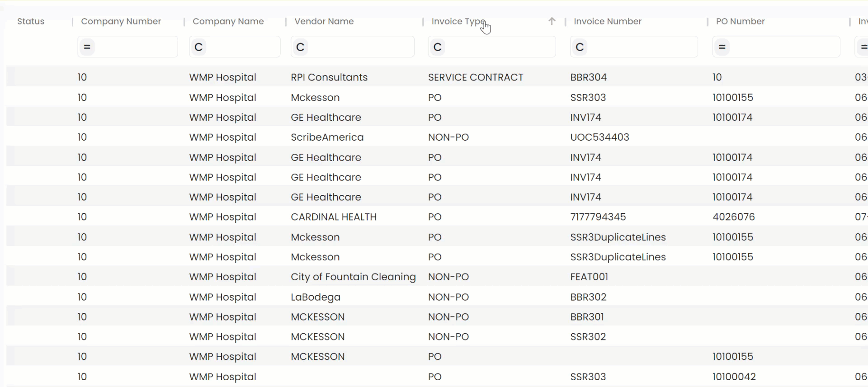Select the CARDINAL HEALTH vendor cell
The width and height of the screenshot is (868, 387).
pyautogui.click(x=334, y=217)
